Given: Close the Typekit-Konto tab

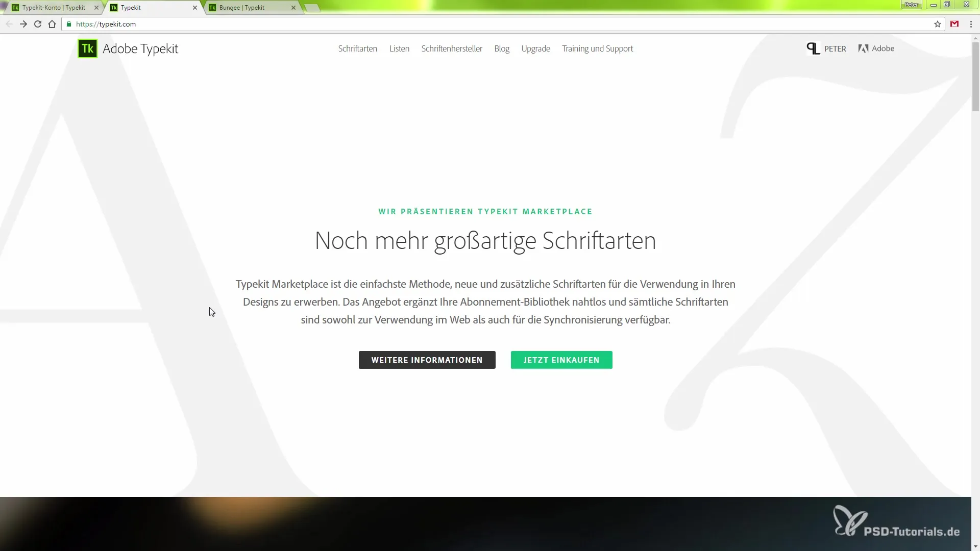Looking at the screenshot, I should click(x=96, y=8).
